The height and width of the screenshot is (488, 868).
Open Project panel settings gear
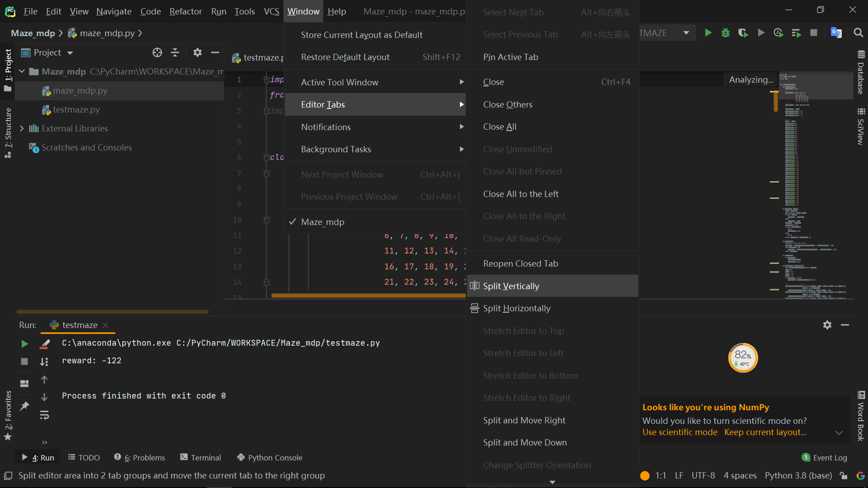pos(197,52)
